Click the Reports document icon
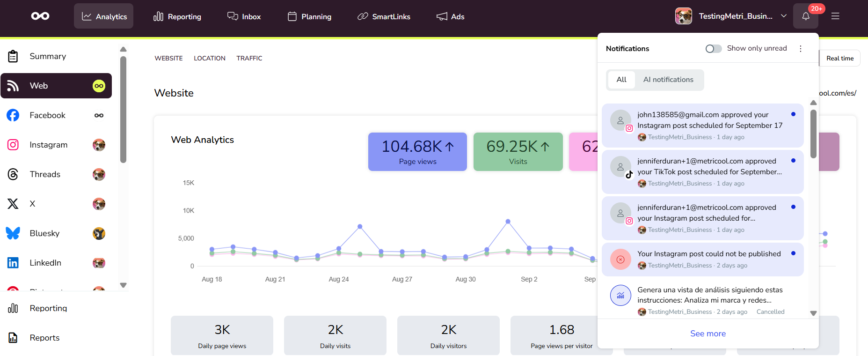868x356 pixels. (x=13, y=338)
